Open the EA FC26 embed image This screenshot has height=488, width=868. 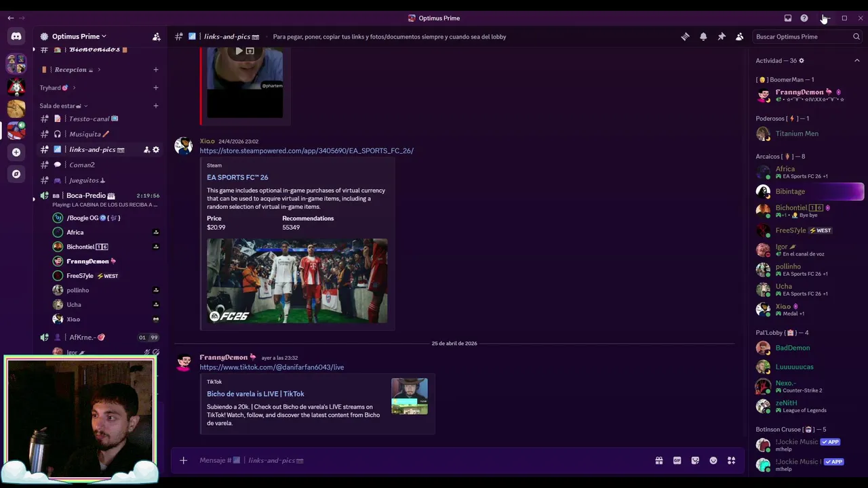pos(297,281)
